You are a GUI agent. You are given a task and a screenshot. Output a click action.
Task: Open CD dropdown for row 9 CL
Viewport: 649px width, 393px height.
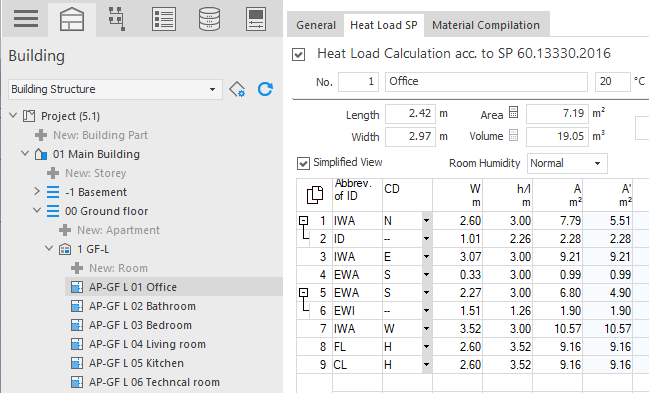coord(427,365)
